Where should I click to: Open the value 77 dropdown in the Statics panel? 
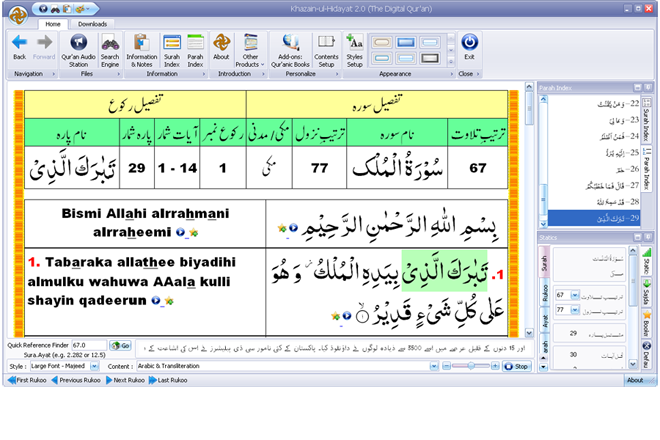point(575,310)
